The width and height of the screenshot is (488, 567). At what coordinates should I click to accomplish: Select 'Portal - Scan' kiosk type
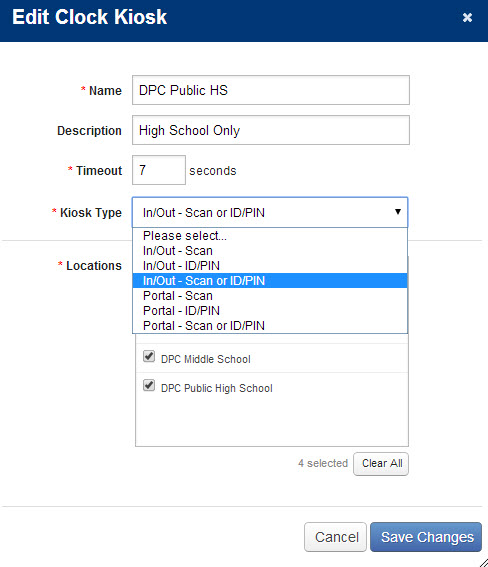point(270,296)
